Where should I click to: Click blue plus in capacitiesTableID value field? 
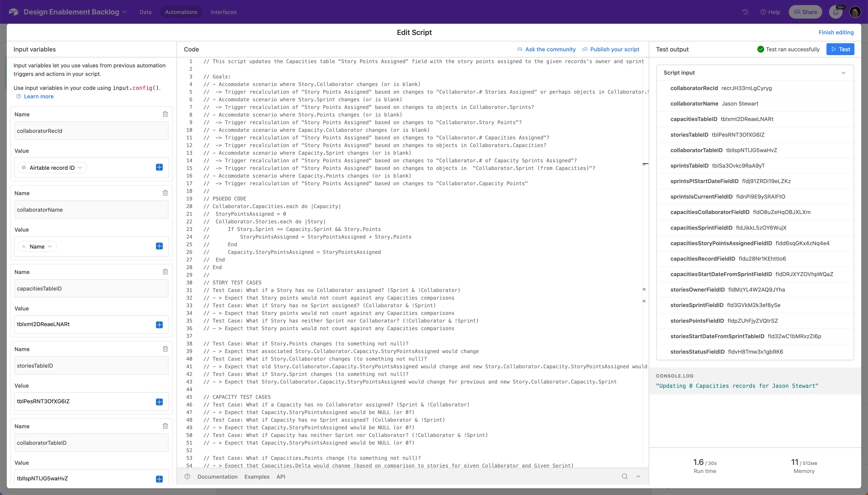pos(159,325)
